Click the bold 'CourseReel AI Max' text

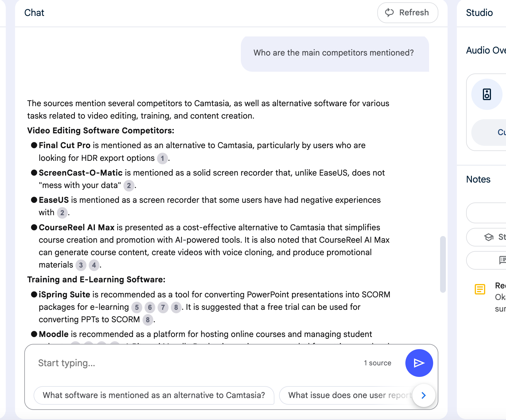coord(77,227)
